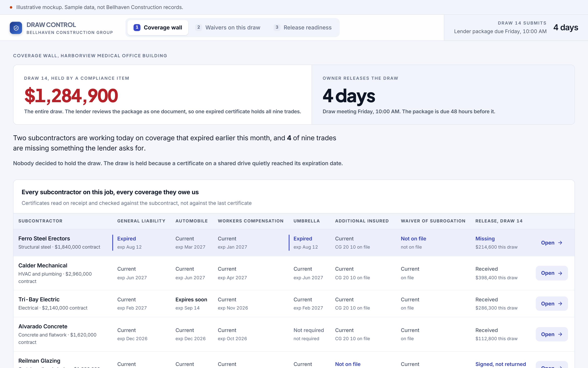The image size is (588, 368).
Task: Click the Waiver of Subrogation column header
Action: pos(433,221)
